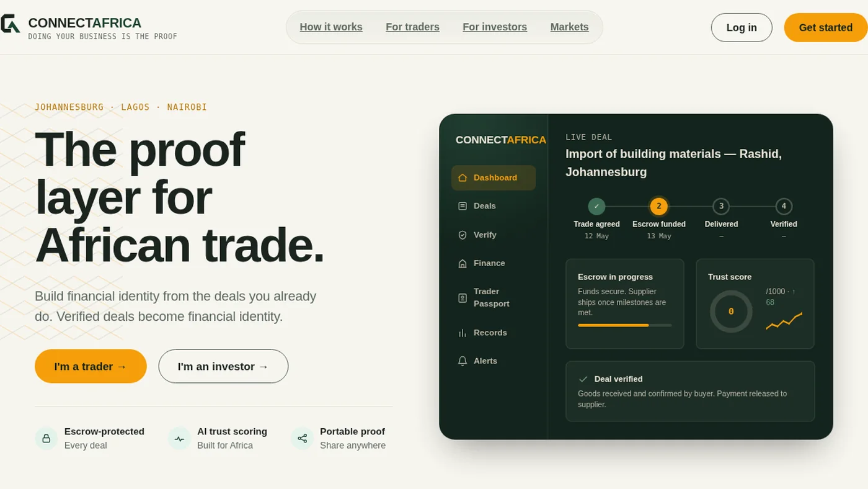The height and width of the screenshot is (489, 868).
Task: Click the Records label in sidebar
Action: click(x=490, y=333)
